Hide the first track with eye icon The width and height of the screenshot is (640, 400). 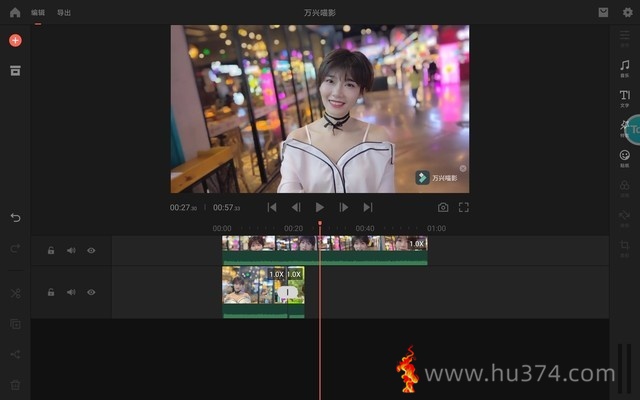[91, 251]
